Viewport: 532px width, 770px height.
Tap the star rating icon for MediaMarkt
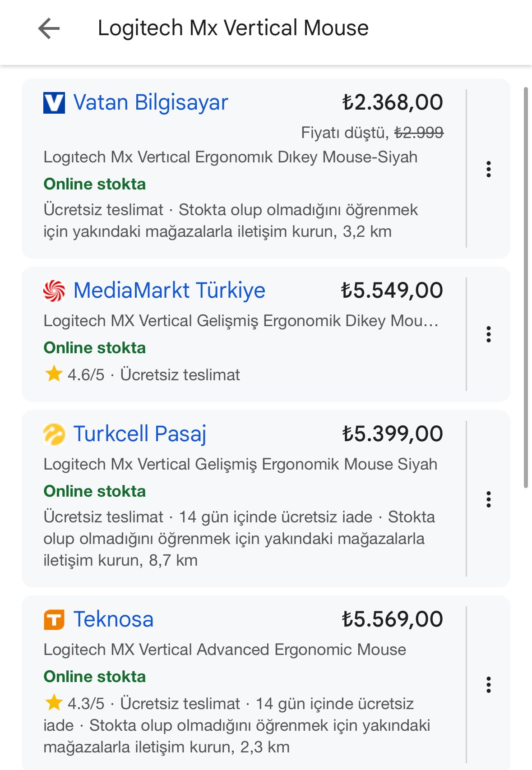coord(54,373)
